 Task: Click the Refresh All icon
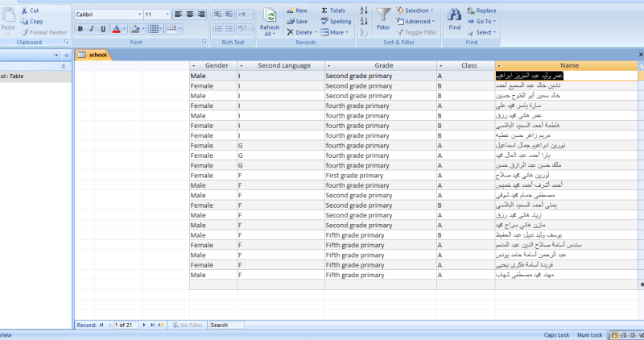click(x=270, y=16)
